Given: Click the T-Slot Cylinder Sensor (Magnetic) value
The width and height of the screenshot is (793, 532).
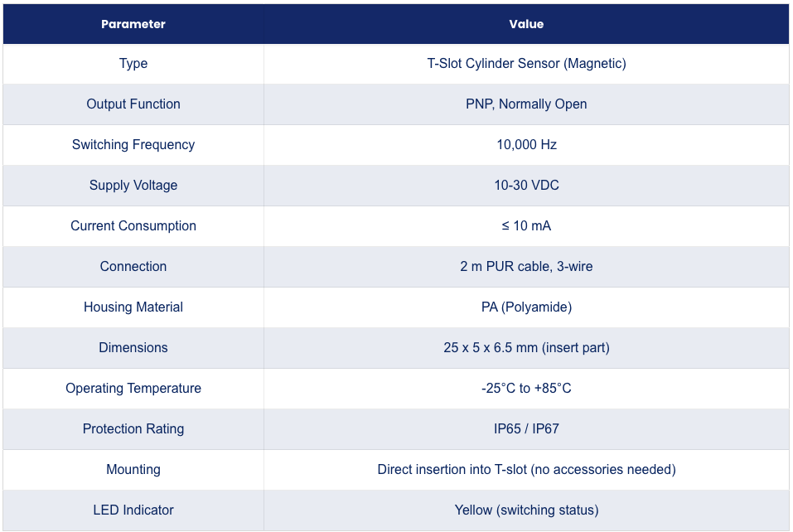Looking at the screenshot, I should 526,64.
